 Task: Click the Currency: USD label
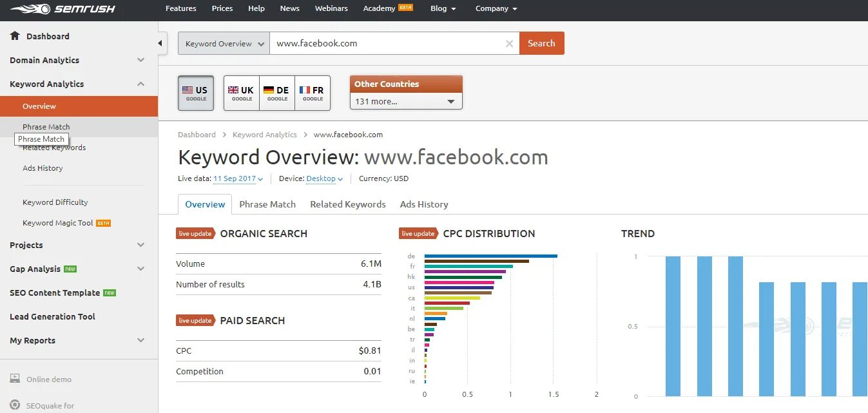tap(383, 178)
